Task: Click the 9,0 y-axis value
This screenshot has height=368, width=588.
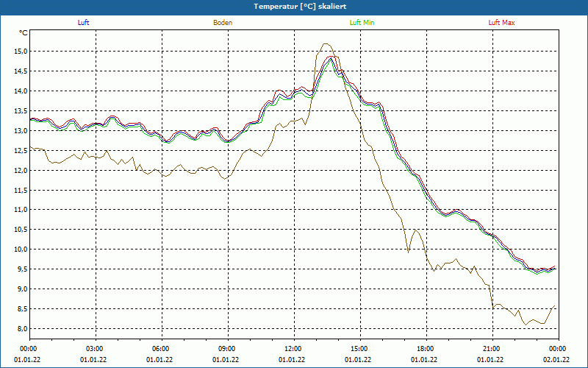Action: point(22,289)
